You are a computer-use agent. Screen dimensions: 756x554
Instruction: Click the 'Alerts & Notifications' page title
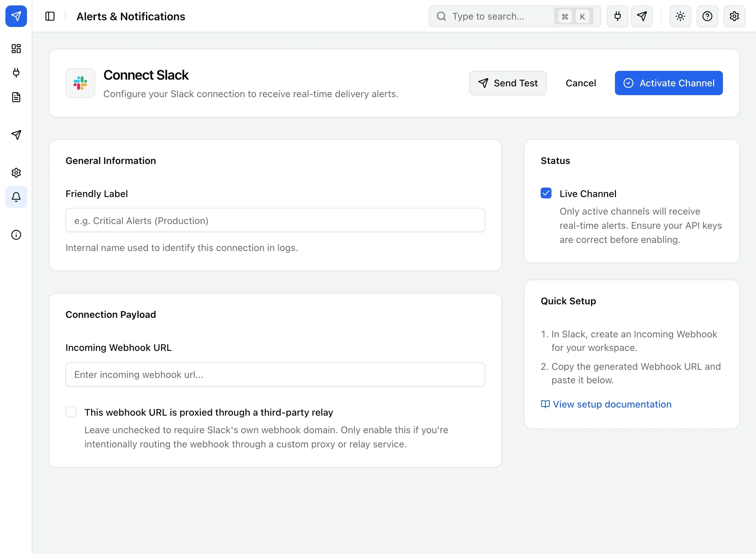tap(131, 16)
